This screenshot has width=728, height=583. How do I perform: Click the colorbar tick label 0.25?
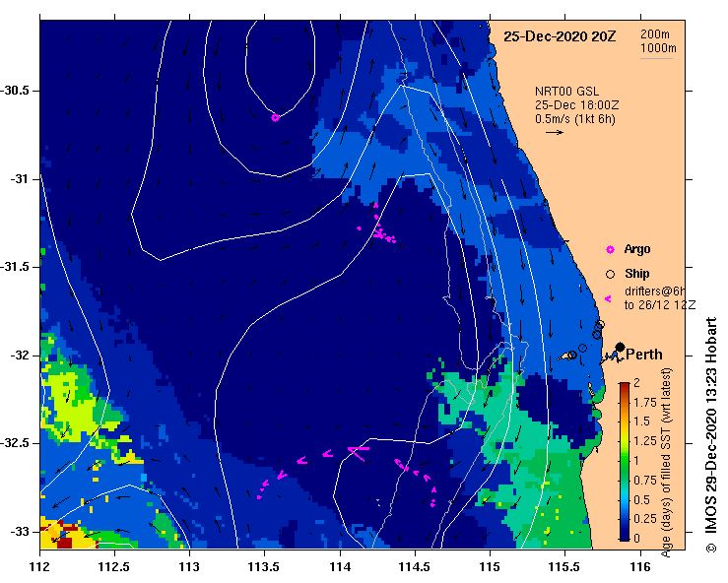(645, 519)
